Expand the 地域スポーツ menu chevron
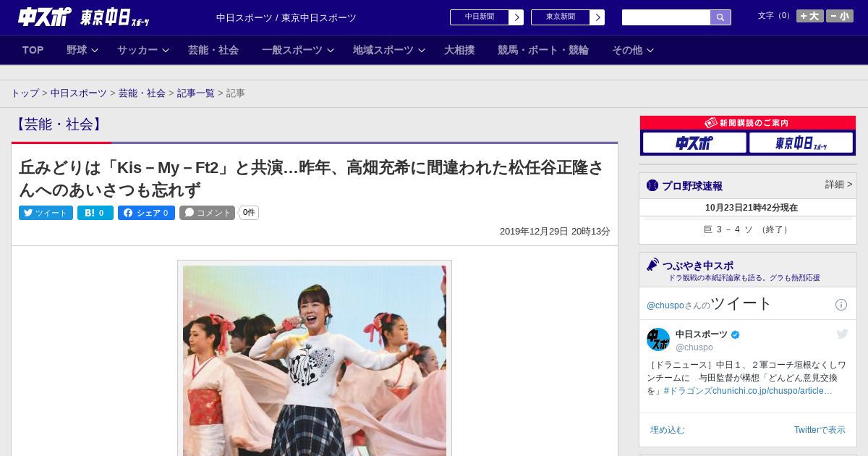This screenshot has height=456, width=868. (422, 51)
